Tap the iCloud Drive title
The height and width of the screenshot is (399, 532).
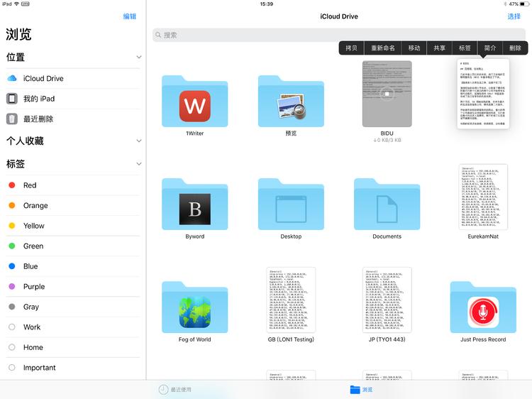(339, 16)
